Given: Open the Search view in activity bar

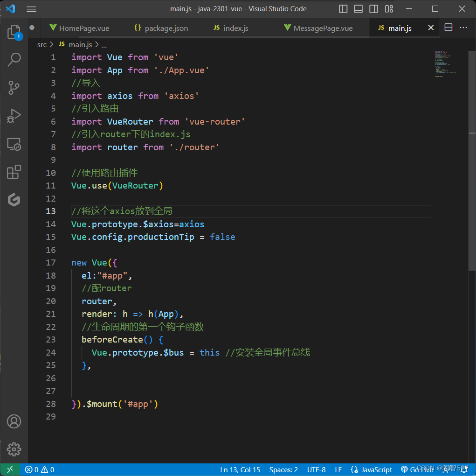Looking at the screenshot, I should pyautogui.click(x=14, y=60).
